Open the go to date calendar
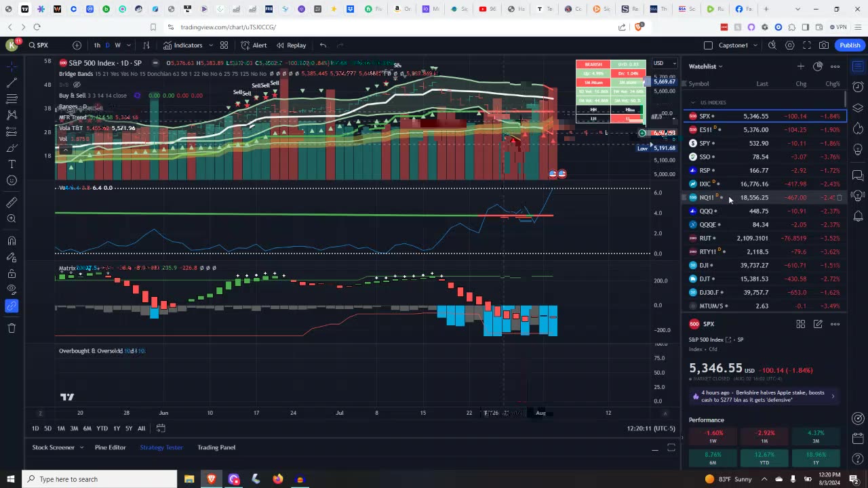The height and width of the screenshot is (488, 868). coord(161,428)
